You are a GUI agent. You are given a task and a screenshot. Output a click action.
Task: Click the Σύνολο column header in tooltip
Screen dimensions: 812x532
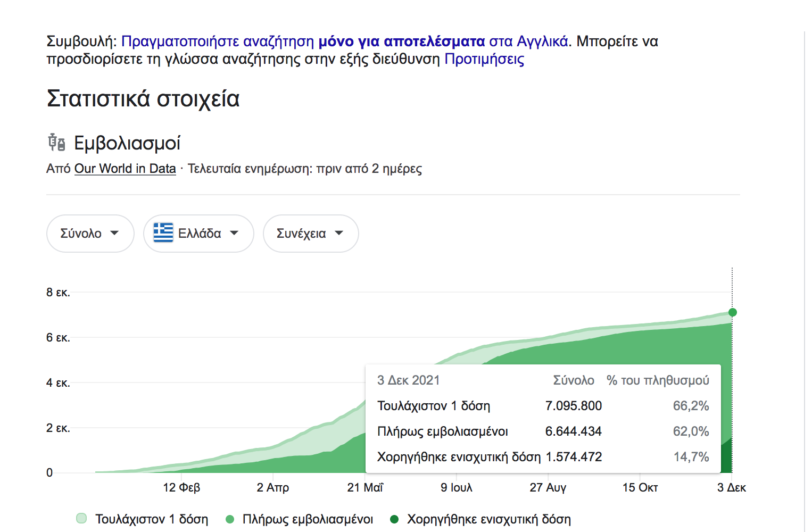[574, 380]
